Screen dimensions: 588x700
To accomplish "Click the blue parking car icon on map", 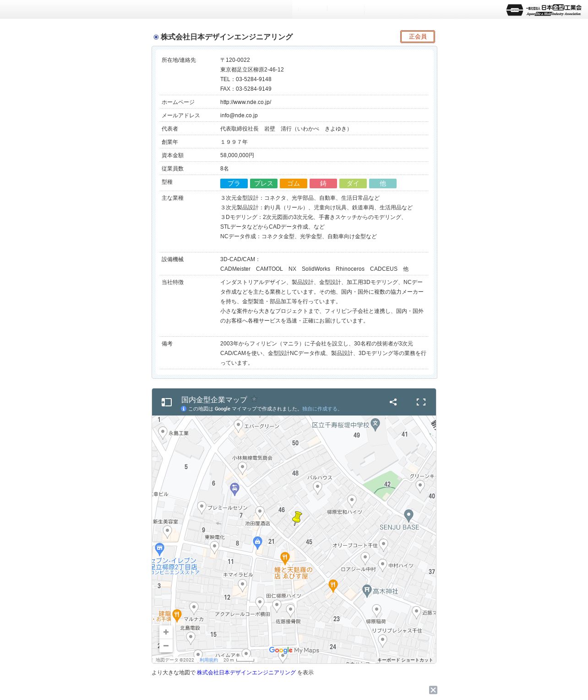I will click(234, 488).
